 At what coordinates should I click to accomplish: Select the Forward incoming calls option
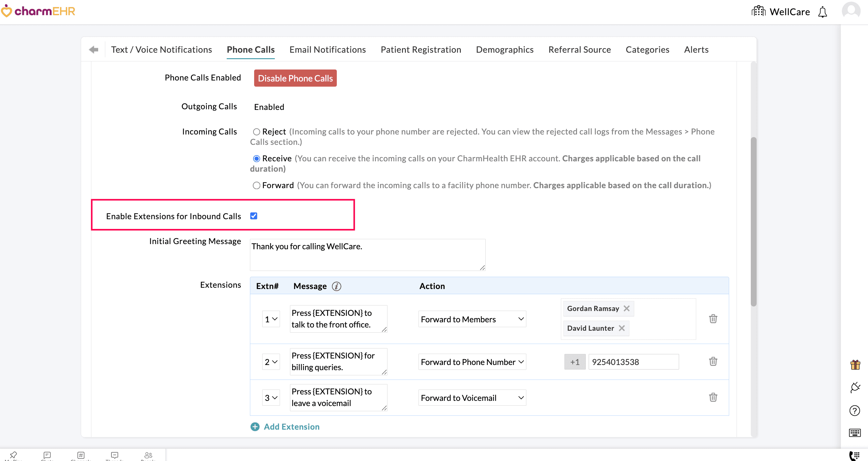coord(256,185)
